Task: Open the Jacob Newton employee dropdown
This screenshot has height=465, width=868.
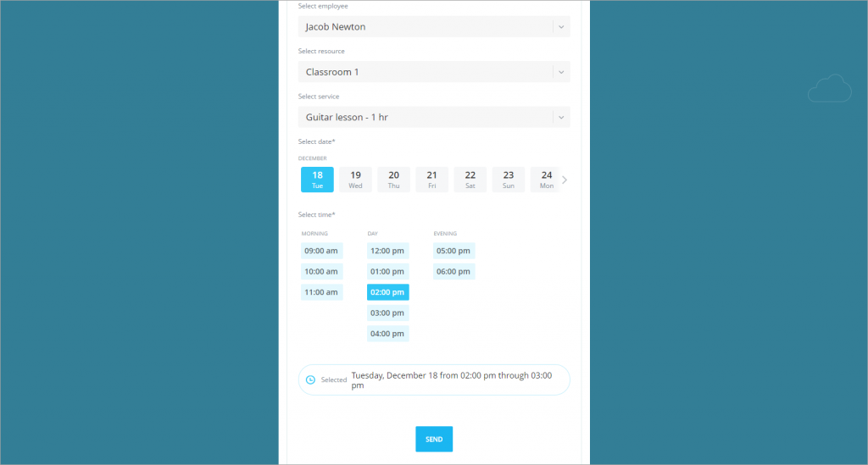Action: click(434, 26)
